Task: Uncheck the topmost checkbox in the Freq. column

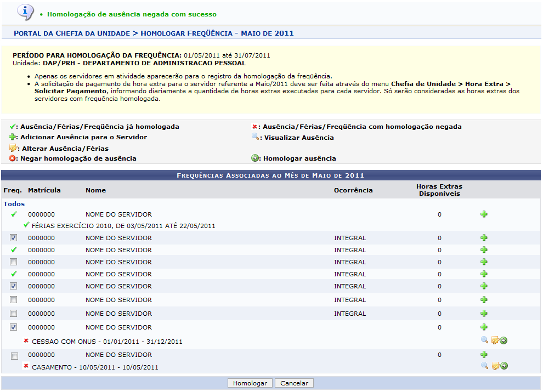Action: click(14, 238)
